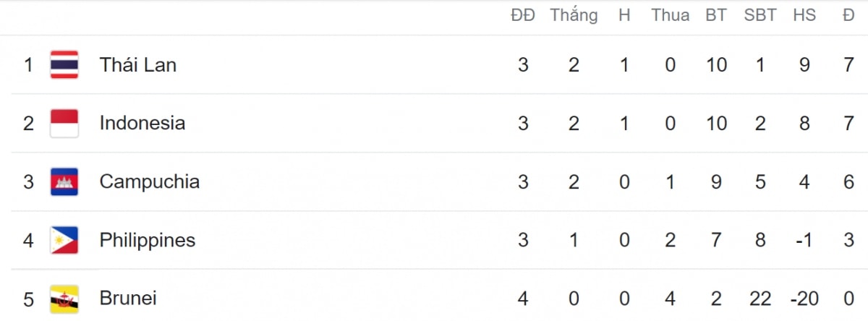868x321 pixels.
Task: Click the ĐĐ column header
Action: (x=523, y=15)
